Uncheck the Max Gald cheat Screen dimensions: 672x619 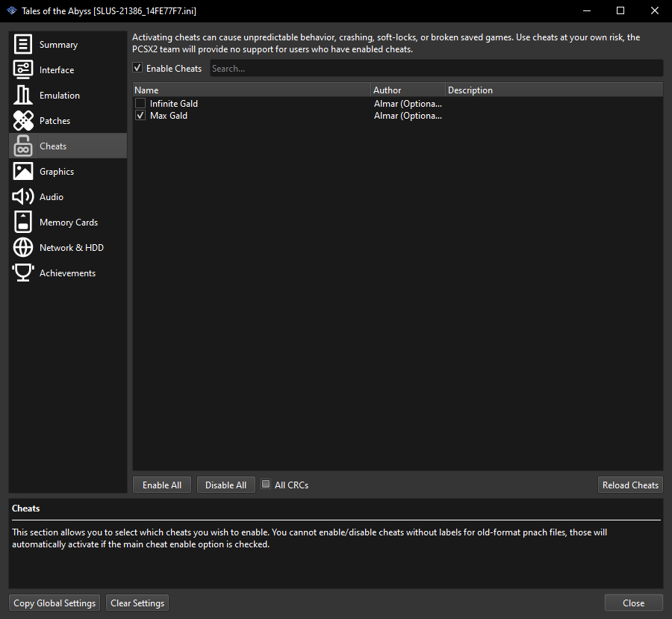tap(140, 115)
